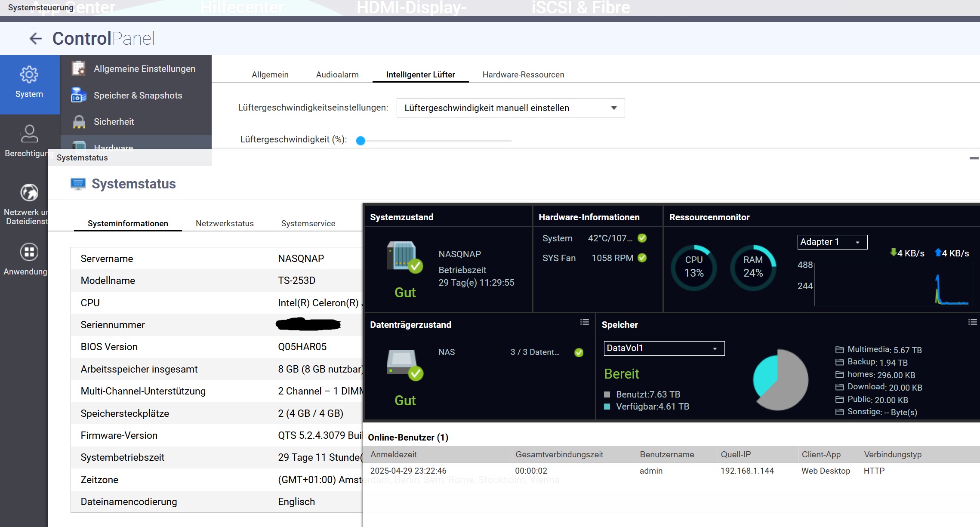Open the Netzwerk und Dateidienste globe icon
This screenshot has width=980, height=527.
(29, 192)
